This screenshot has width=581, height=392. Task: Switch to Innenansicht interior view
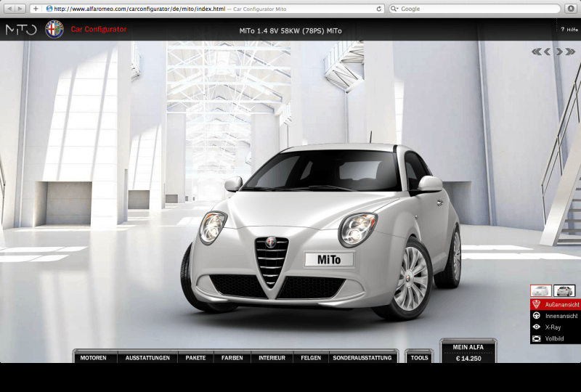coord(556,316)
